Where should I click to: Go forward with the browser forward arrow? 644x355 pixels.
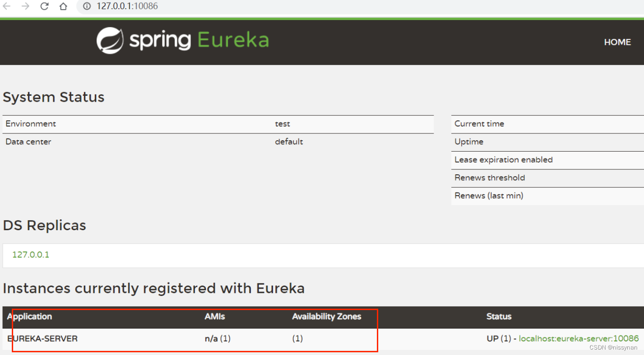[25, 6]
